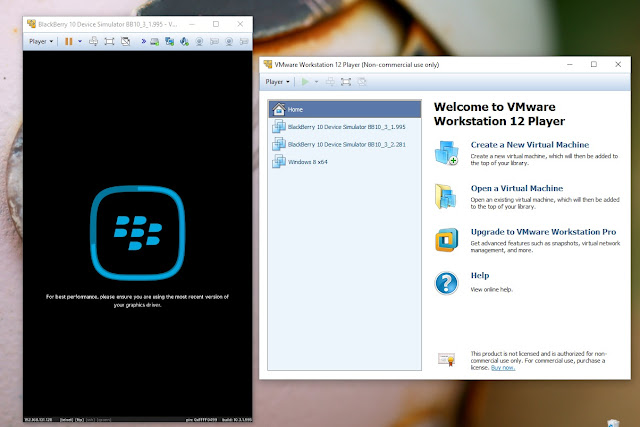Pause the BlackBerry simulator virtual machine

point(69,41)
